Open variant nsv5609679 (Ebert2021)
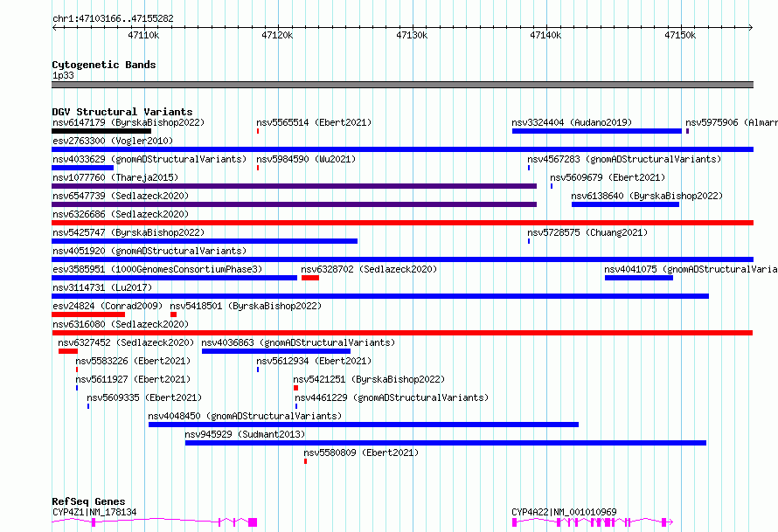 click(x=608, y=177)
